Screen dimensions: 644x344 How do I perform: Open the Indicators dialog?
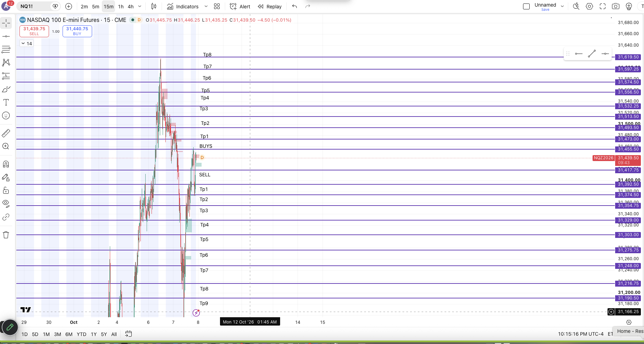(182, 6)
